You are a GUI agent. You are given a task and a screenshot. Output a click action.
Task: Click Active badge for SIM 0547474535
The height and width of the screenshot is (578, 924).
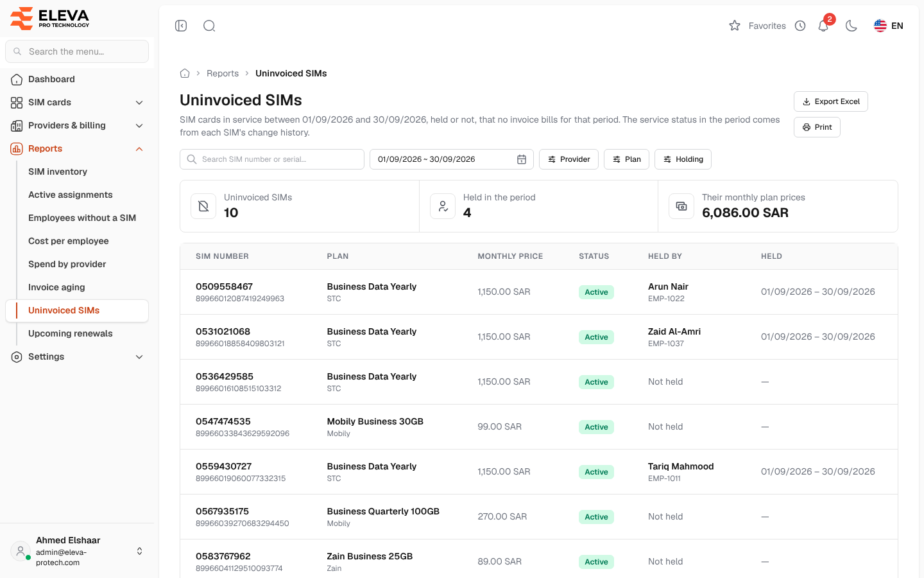coord(596,427)
